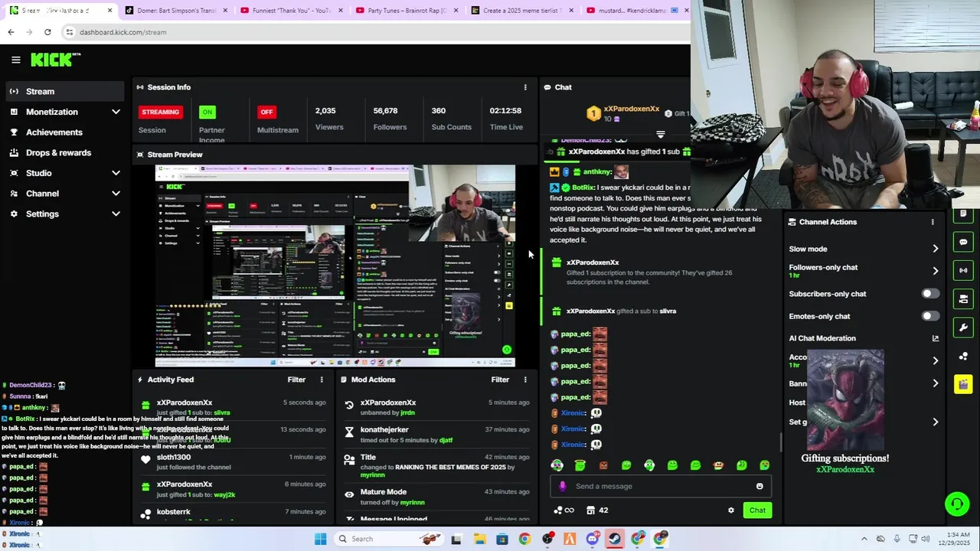Click the channel points infinity icon
The height and width of the screenshot is (551, 980).
[x=564, y=510]
